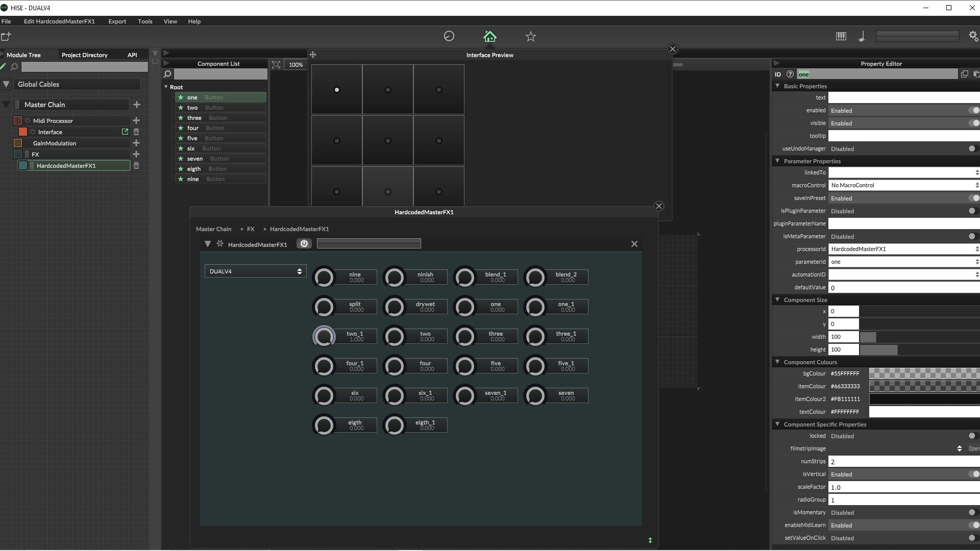Open the settings gear icon at the top right
The image size is (980, 551).
(x=973, y=36)
